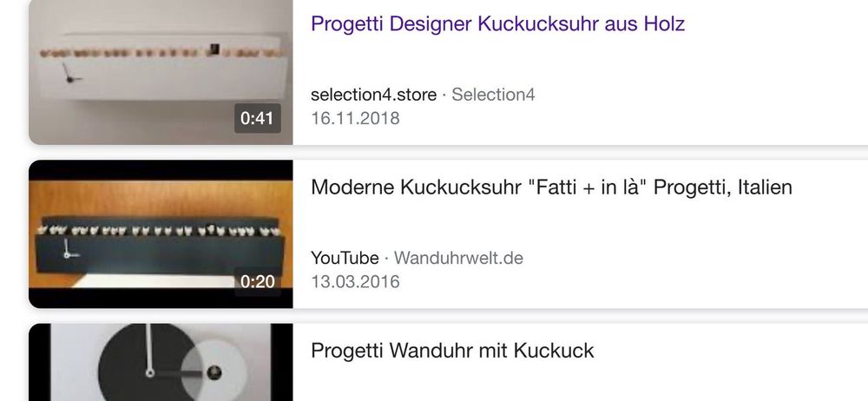Open the round grey wall clock thumbnail
The width and height of the screenshot is (868, 401).
tap(161, 362)
